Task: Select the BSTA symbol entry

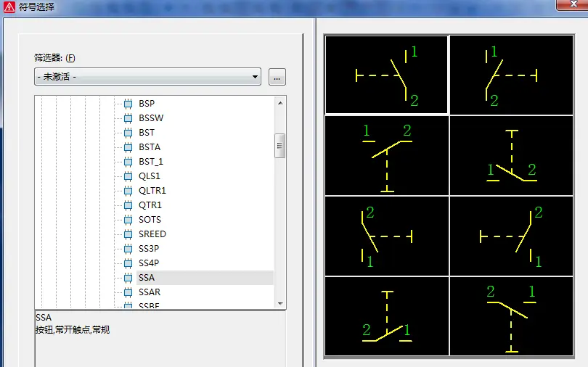Action: point(150,147)
